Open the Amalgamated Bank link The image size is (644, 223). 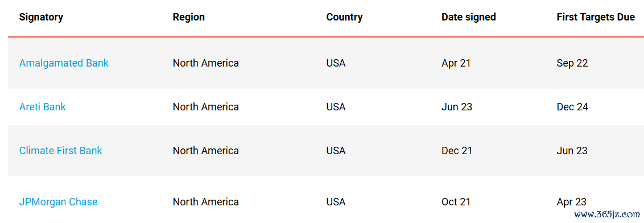(x=64, y=63)
